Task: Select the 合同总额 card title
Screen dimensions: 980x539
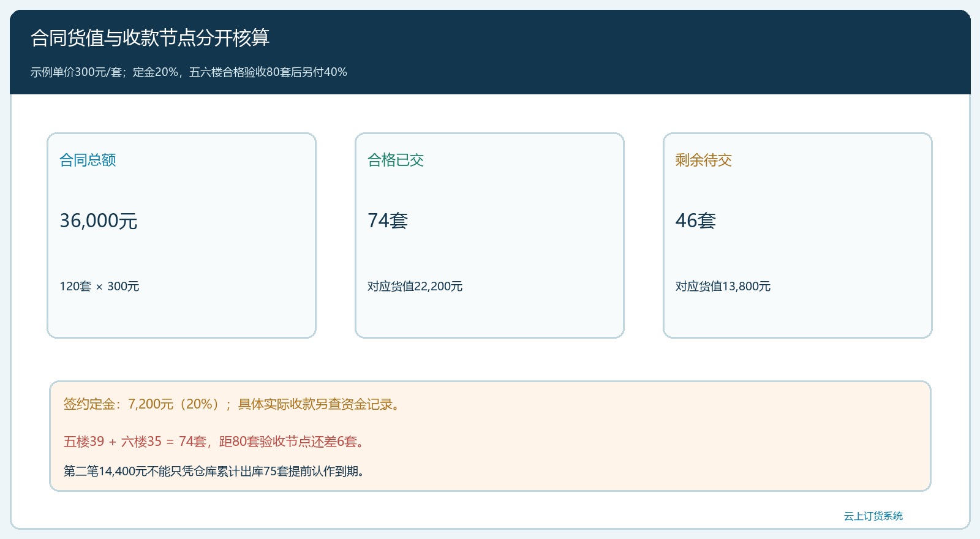Action: point(88,160)
